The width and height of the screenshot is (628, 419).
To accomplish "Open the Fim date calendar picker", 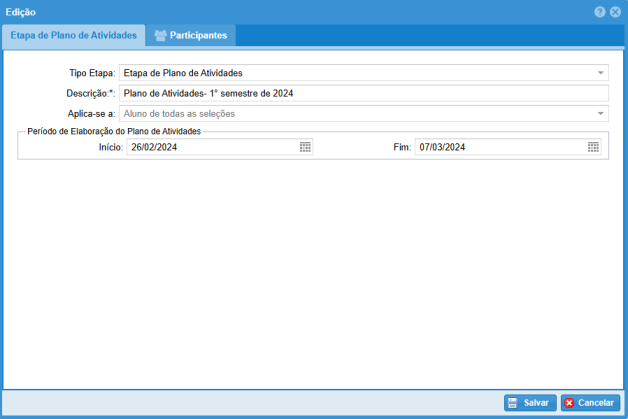I will click(593, 147).
